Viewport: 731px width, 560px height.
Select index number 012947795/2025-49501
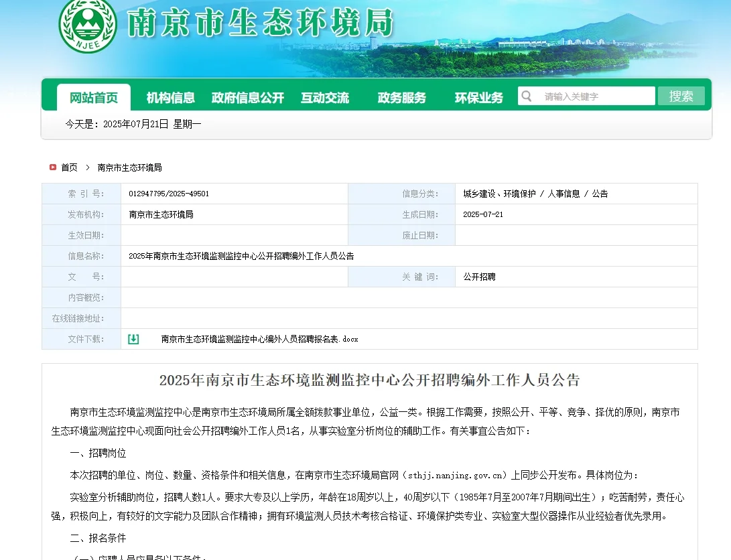pos(169,194)
